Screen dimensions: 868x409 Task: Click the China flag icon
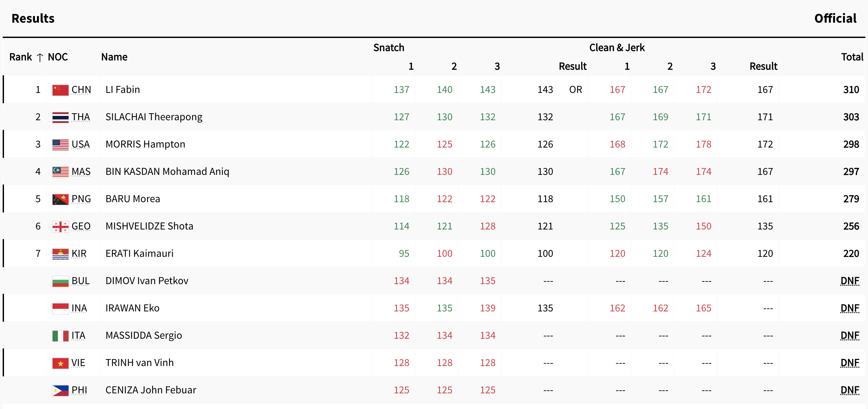pos(60,90)
